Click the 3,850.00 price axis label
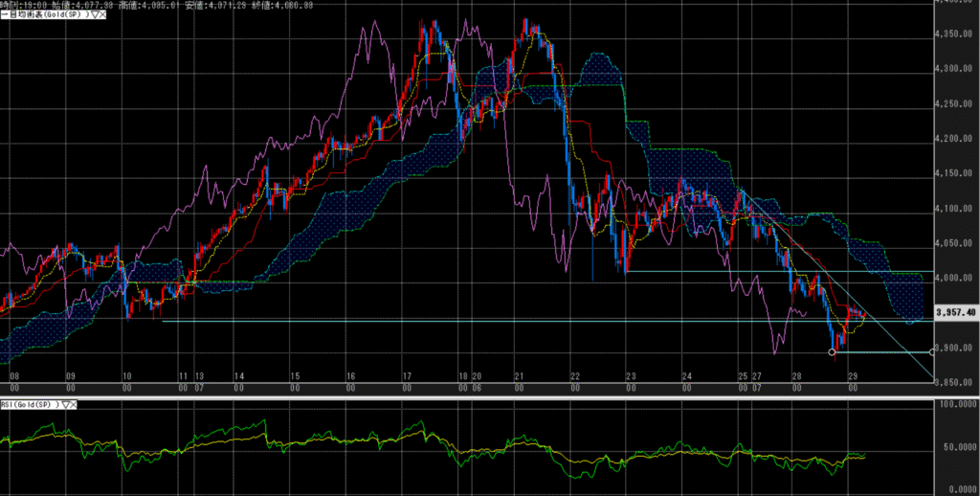980x496 pixels. [953, 383]
